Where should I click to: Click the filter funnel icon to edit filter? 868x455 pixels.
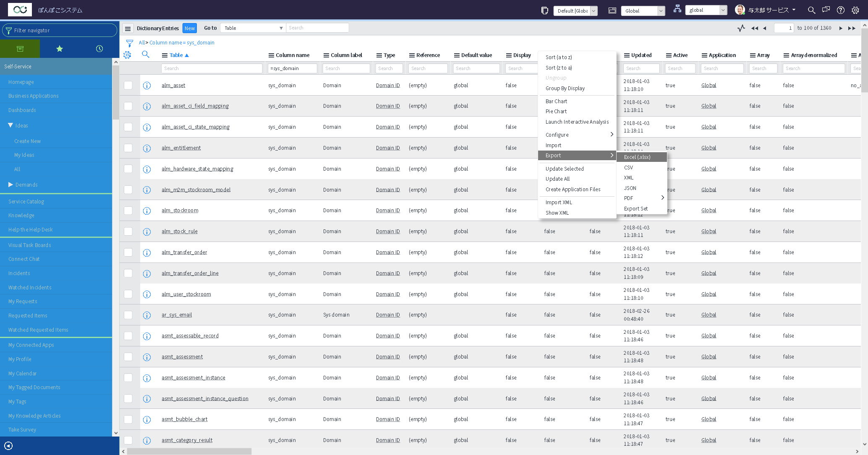click(x=130, y=42)
